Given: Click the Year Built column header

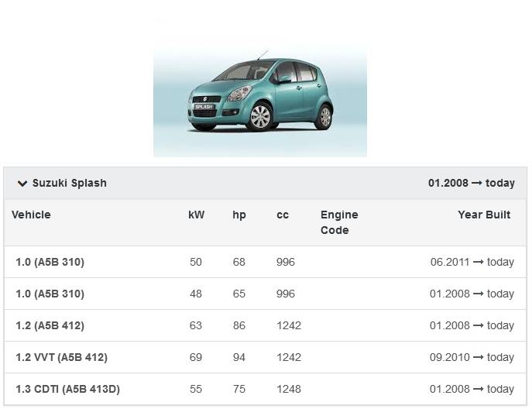Looking at the screenshot, I should [484, 215].
